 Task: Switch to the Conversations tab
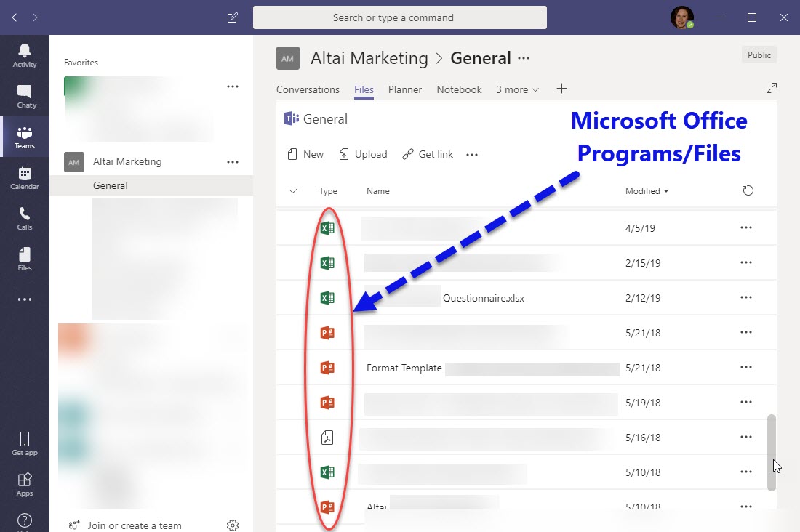click(308, 89)
